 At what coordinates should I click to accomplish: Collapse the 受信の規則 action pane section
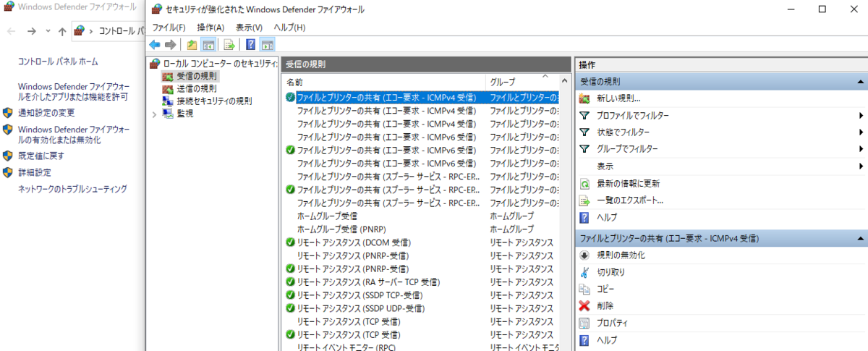[x=860, y=82]
